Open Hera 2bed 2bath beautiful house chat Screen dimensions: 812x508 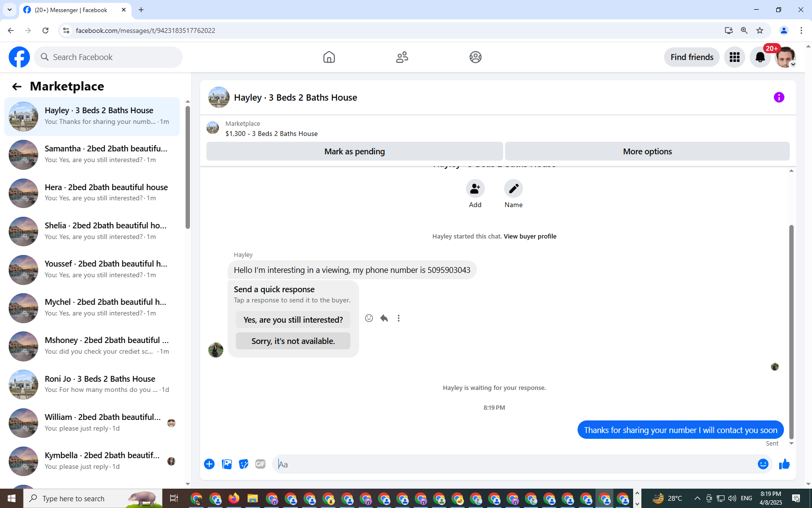pos(92,193)
